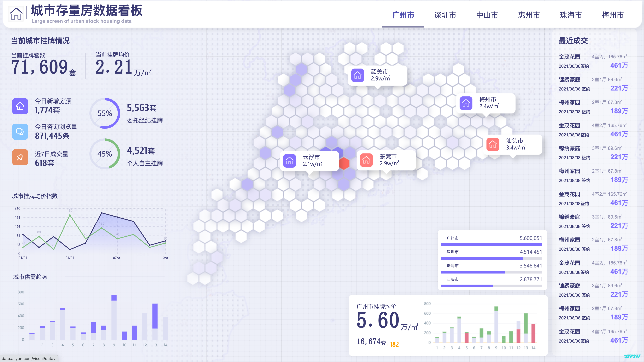This screenshot has width=644, height=362.
Task: Click the house icon in 韶关市 map tooltip
Action: coord(358,75)
